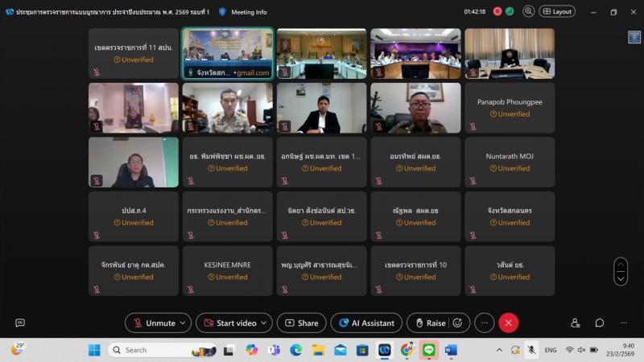
Task: Turn on camera with Start video
Action: (230, 323)
